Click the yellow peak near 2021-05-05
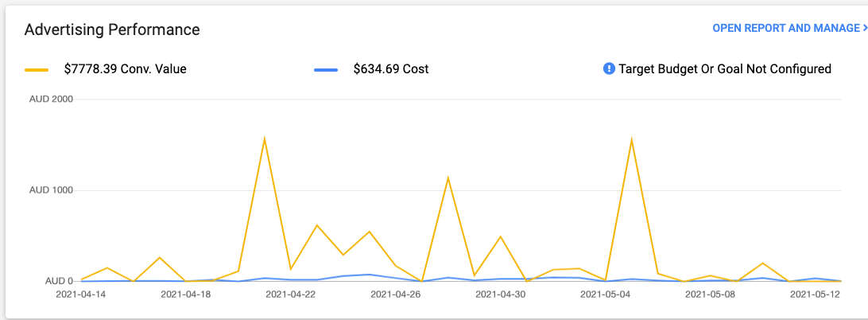Image resolution: width=868 pixels, height=320 pixels. (x=632, y=140)
